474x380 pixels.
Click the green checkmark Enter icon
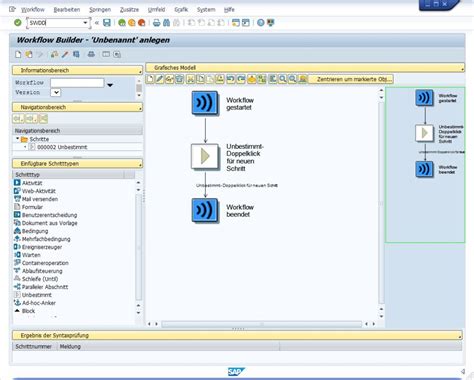[x=18, y=23]
